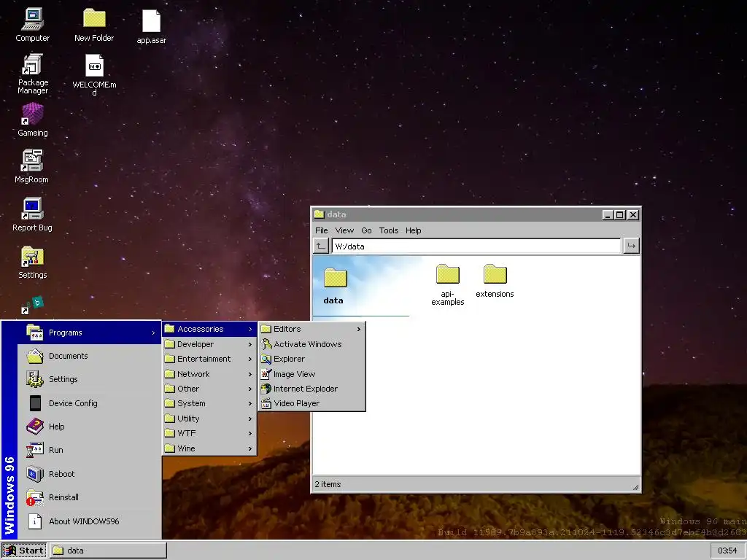The height and width of the screenshot is (560, 747).
Task: Close the data window
Action: click(633, 215)
